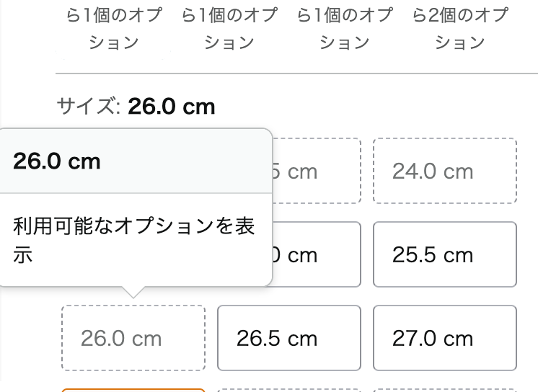Pick the 26.5 cm size button

coord(289,338)
